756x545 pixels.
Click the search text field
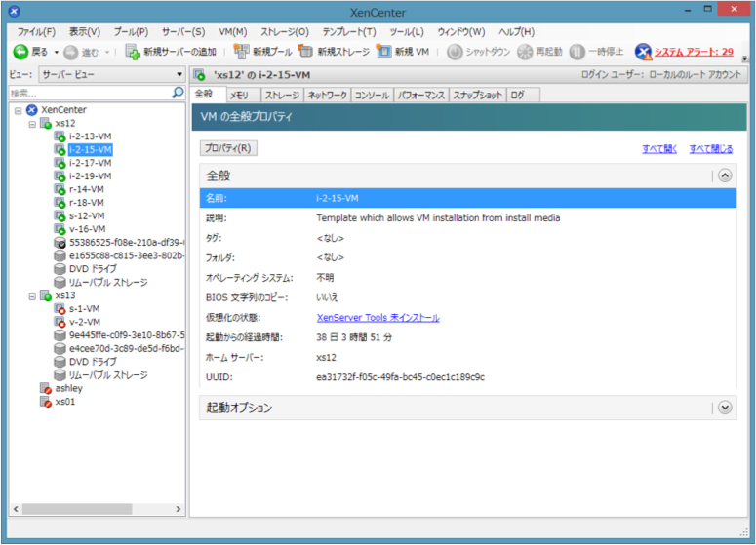tap(90, 93)
